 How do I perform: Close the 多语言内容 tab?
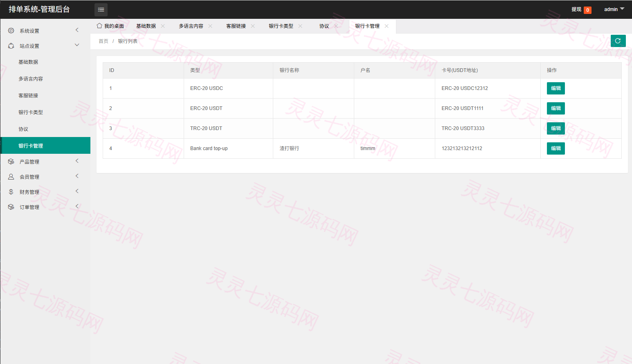coord(210,26)
